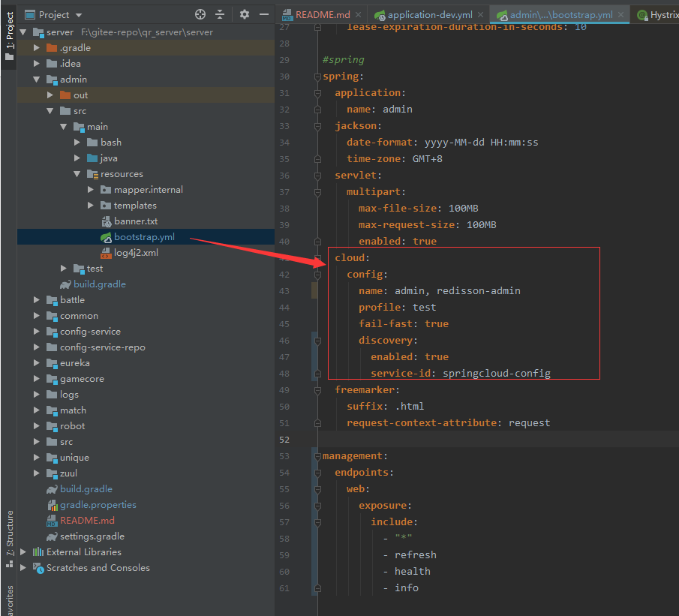Fold the jackson block at line 33
The width and height of the screenshot is (679, 616).
point(318,126)
